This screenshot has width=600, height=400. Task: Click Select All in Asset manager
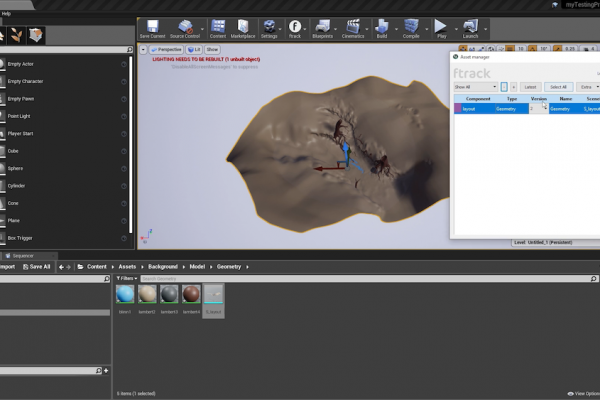pyautogui.click(x=558, y=87)
